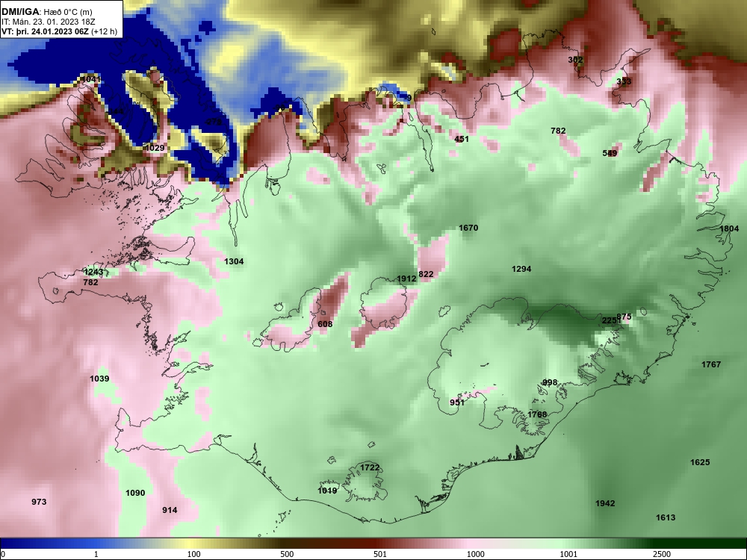Image resolution: width=747 pixels, height=560 pixels.
Task: Click the legend scale label 500
Action: point(288,554)
